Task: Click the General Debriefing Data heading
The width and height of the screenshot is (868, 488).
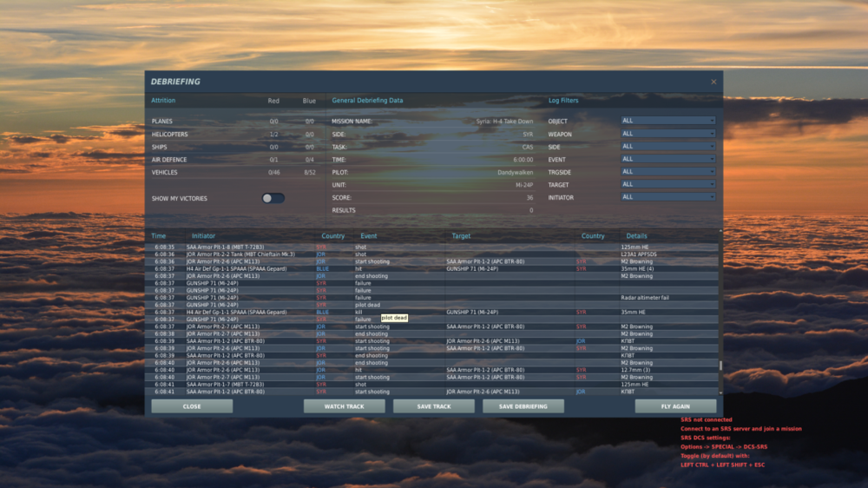Action: pos(367,100)
